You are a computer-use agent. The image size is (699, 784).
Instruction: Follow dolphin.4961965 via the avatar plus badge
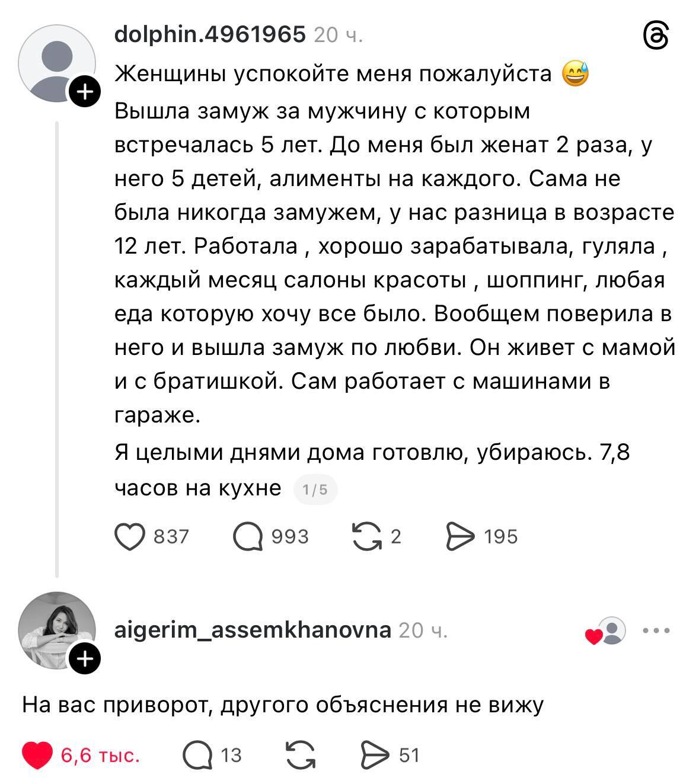[x=85, y=92]
